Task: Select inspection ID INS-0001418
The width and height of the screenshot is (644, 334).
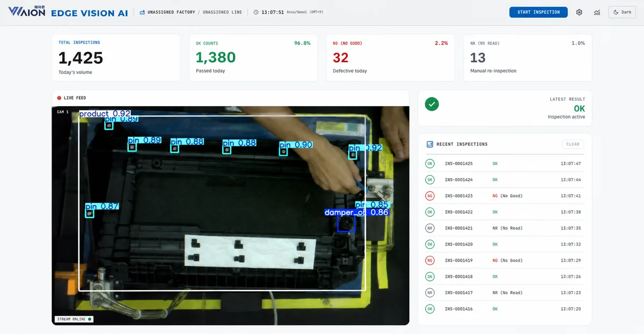Action: click(459, 277)
